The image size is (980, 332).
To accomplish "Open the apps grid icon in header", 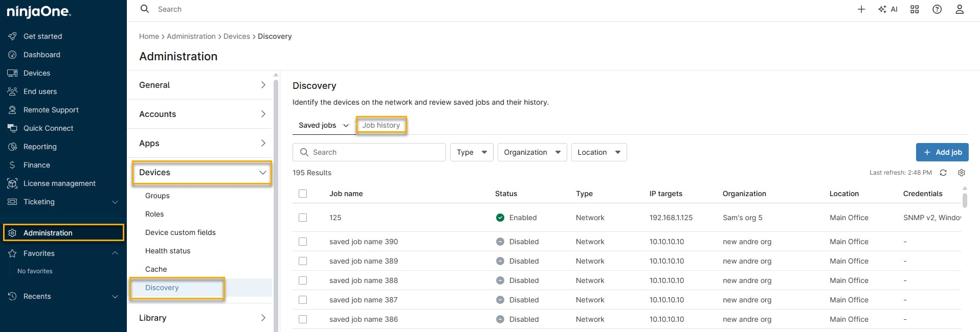I will [x=915, y=9].
